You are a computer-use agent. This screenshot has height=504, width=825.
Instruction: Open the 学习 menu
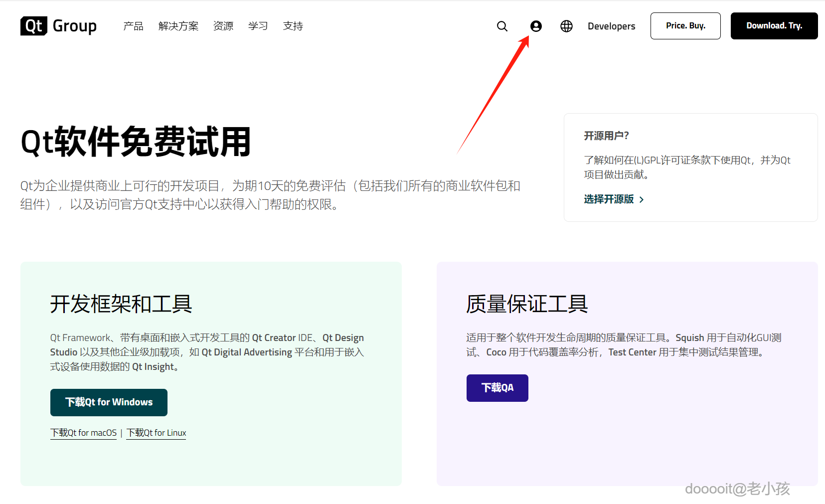tap(258, 26)
